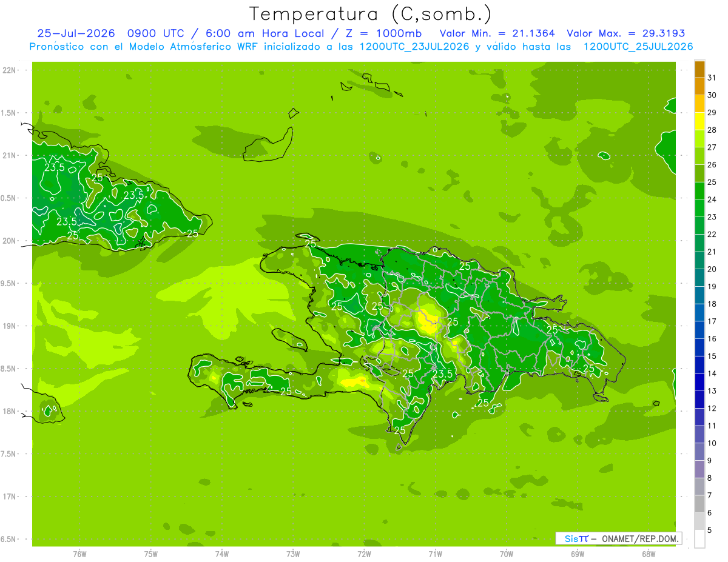Click the legend value "5"
This screenshot has height=562, width=728.
click(x=709, y=530)
